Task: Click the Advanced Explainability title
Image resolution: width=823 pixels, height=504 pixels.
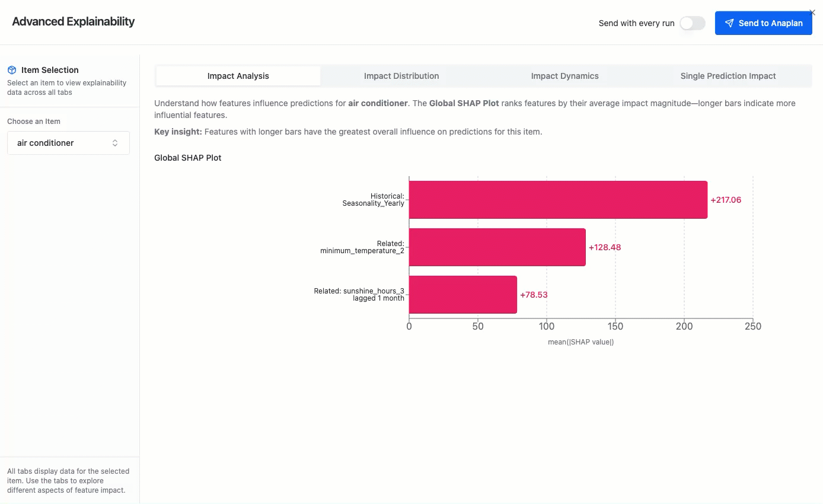Action: (74, 22)
